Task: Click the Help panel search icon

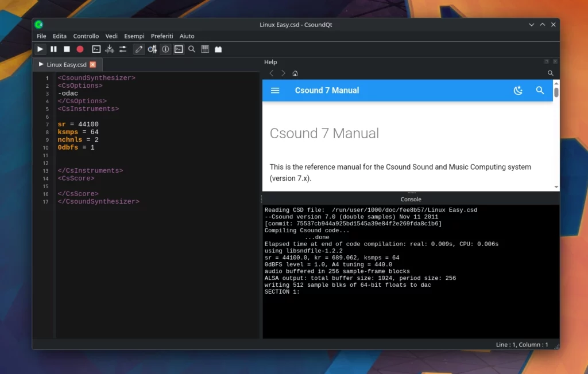Action: pyautogui.click(x=550, y=73)
